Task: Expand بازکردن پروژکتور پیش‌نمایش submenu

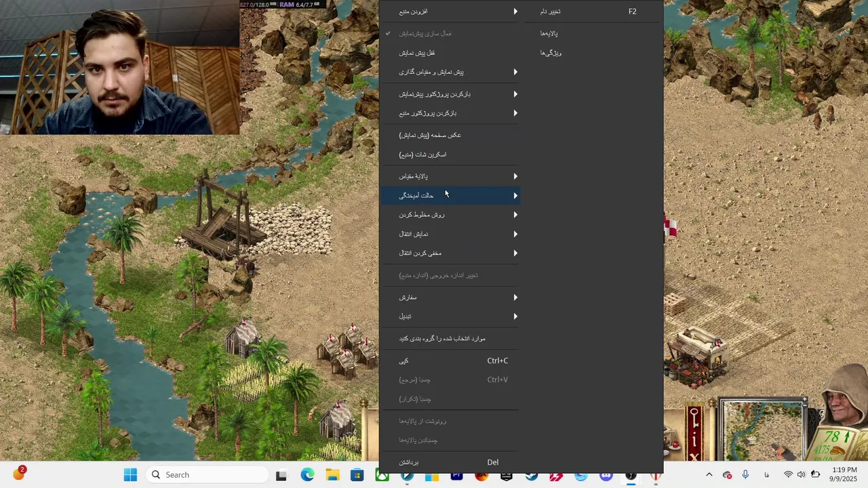Action: [x=451, y=94]
